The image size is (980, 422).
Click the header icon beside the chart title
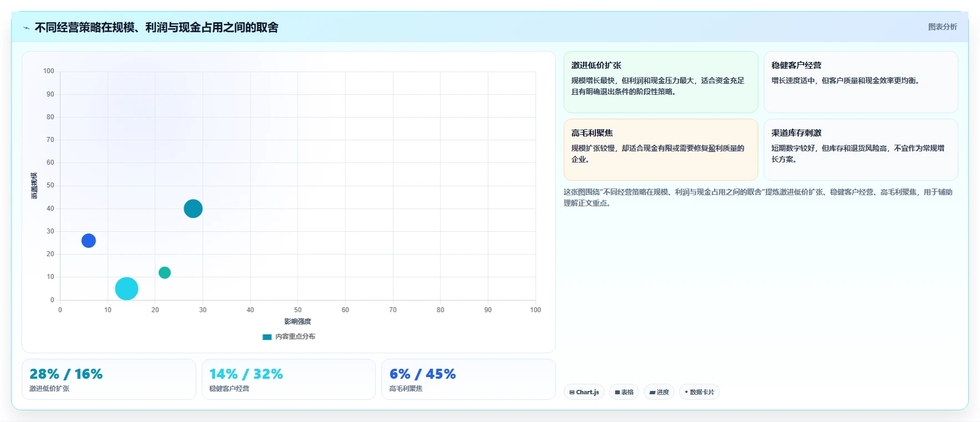click(x=26, y=28)
